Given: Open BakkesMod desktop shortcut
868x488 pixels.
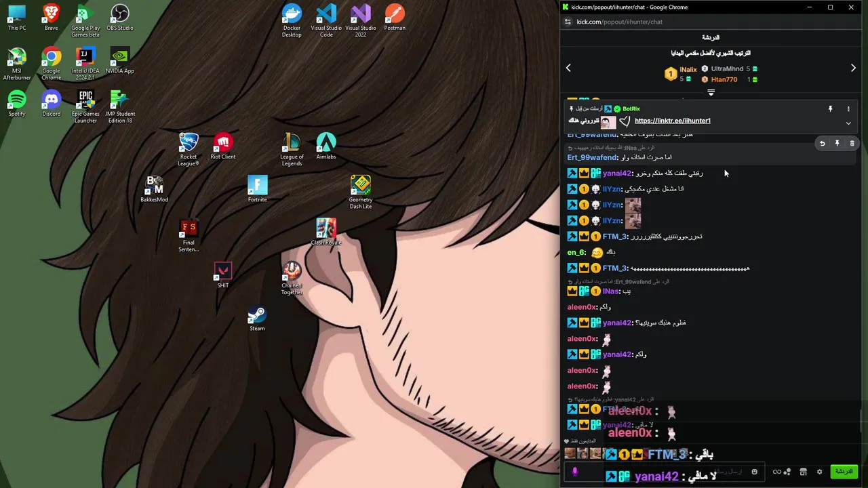Looking at the screenshot, I should tap(155, 190).
